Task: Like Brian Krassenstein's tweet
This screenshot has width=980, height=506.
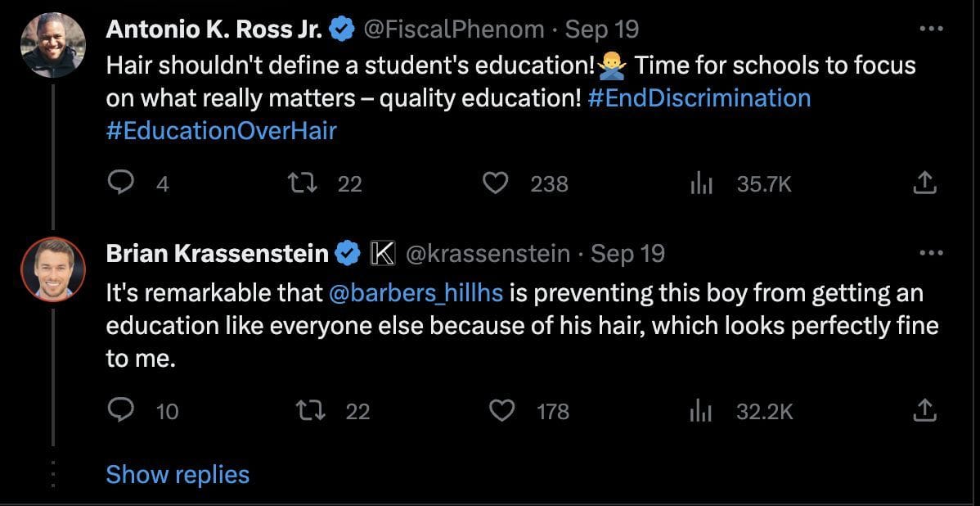Action: (x=501, y=409)
